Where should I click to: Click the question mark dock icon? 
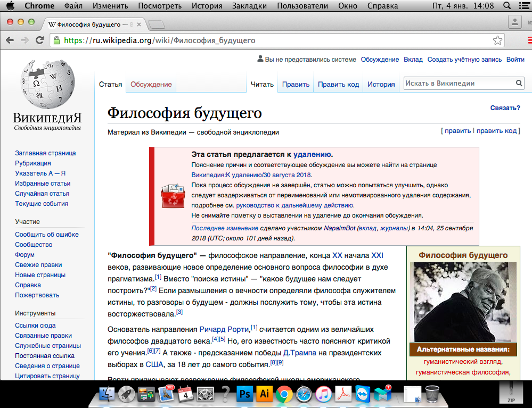click(225, 394)
